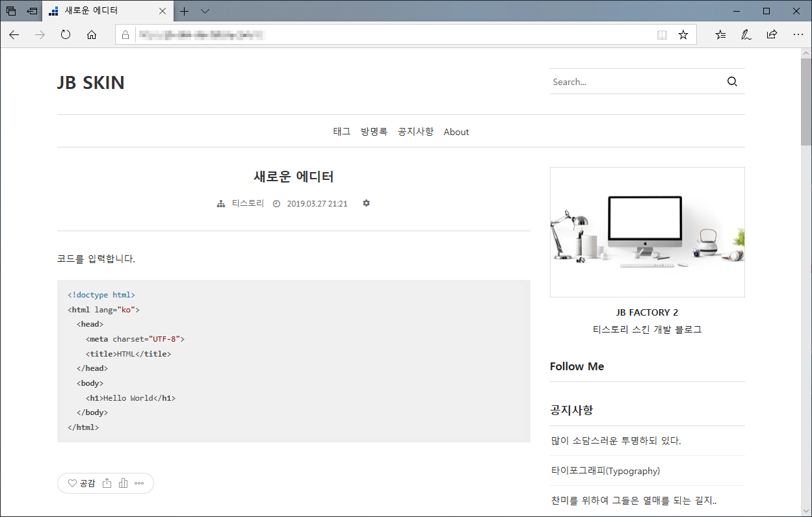The width and height of the screenshot is (812, 517).
Task: Open notice 찬미를 위하여 그들은 열매를
Action: tap(634, 501)
